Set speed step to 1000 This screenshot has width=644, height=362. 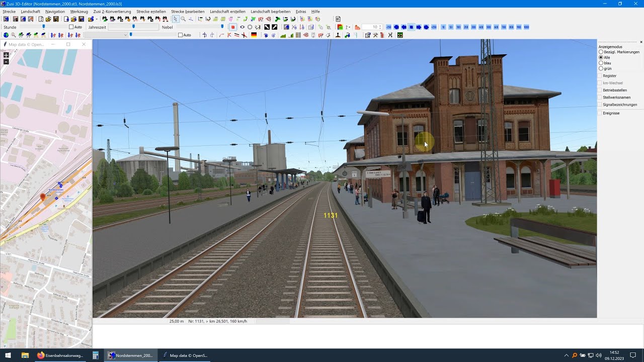[526, 27]
